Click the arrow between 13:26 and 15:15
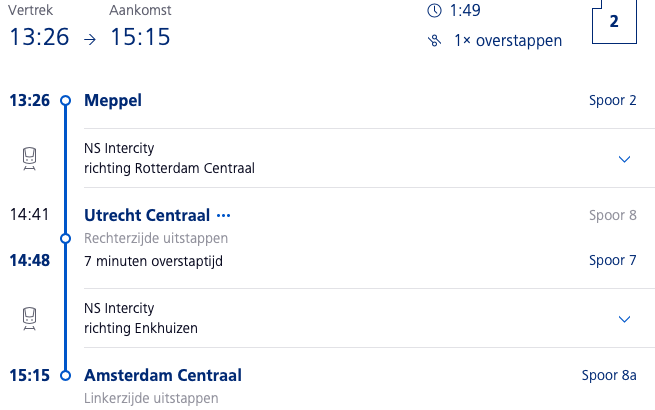655x410 pixels. [x=90, y=39]
